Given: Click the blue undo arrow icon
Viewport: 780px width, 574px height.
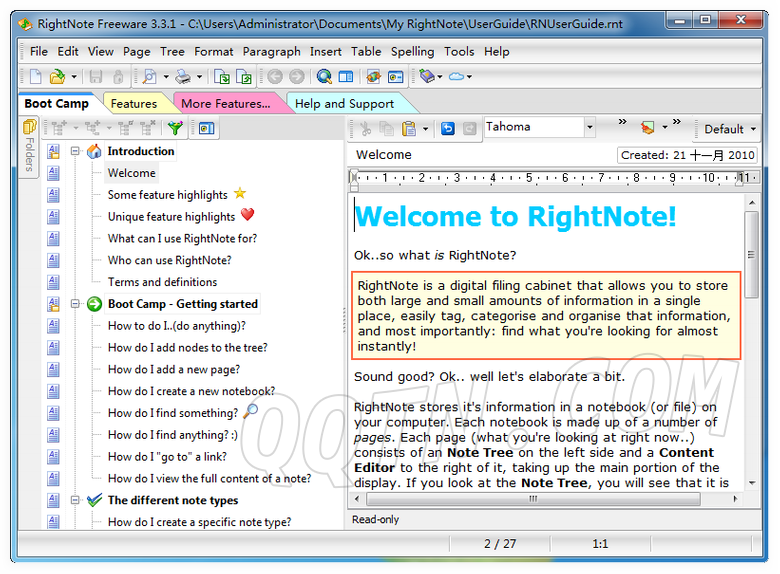Looking at the screenshot, I should [447, 128].
